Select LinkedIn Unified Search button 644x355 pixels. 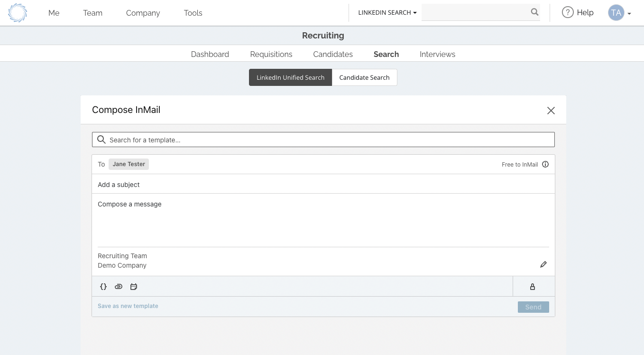[291, 77]
